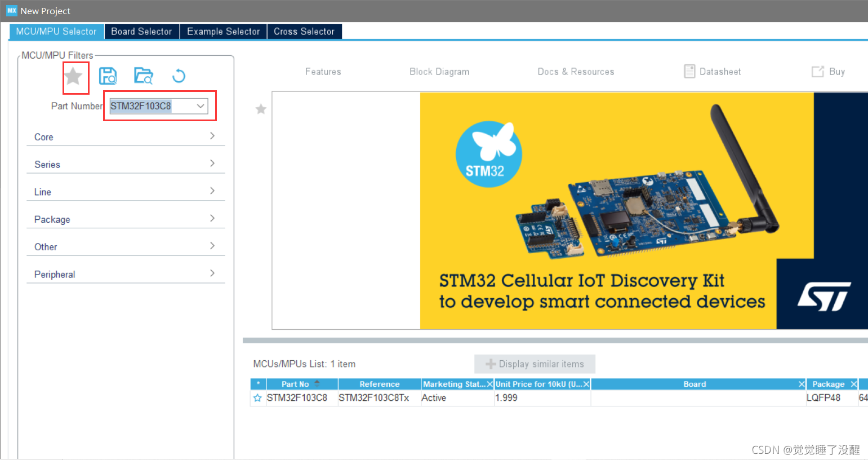The height and width of the screenshot is (460, 868).
Task: Open the load saved search folder icon
Action: point(144,76)
